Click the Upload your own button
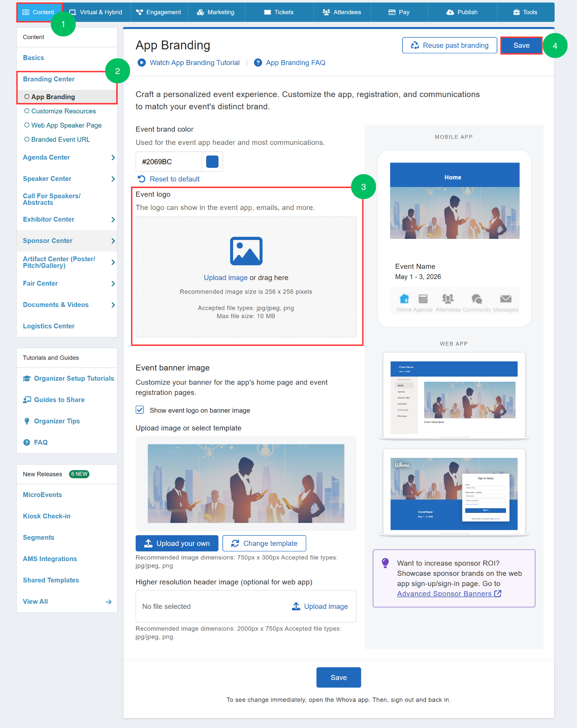Screen dimensions: 577x728 177,543
